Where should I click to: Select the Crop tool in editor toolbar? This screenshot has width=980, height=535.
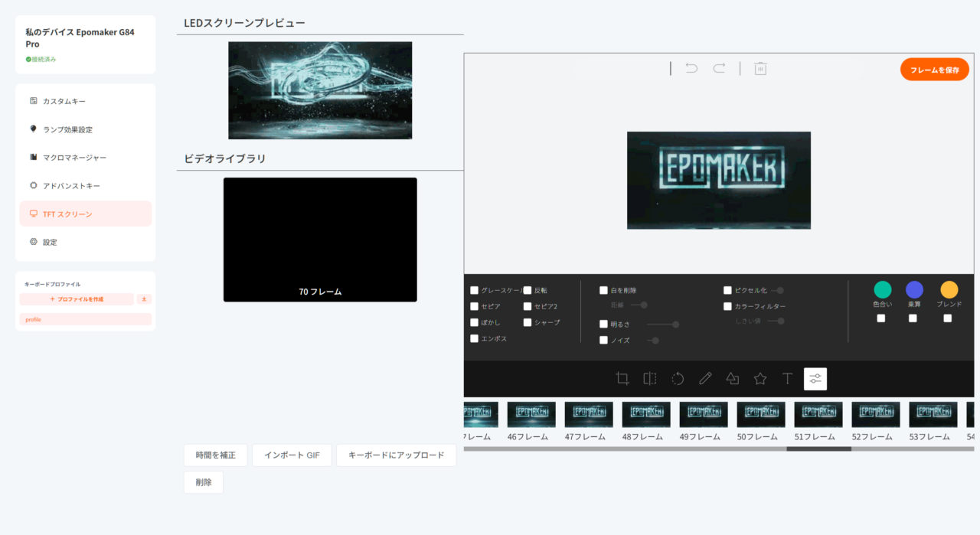click(622, 379)
